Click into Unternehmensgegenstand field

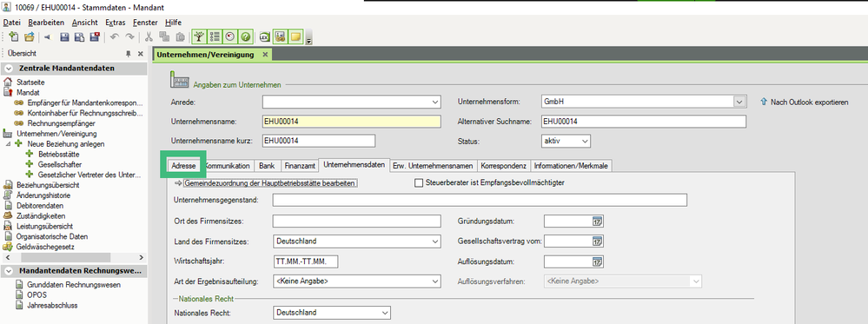click(480, 200)
